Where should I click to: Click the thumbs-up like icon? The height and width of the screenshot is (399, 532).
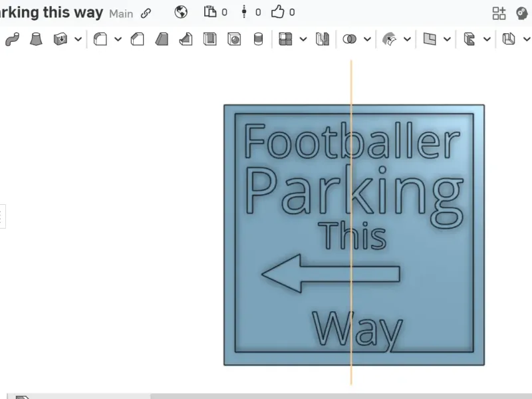pos(277,12)
